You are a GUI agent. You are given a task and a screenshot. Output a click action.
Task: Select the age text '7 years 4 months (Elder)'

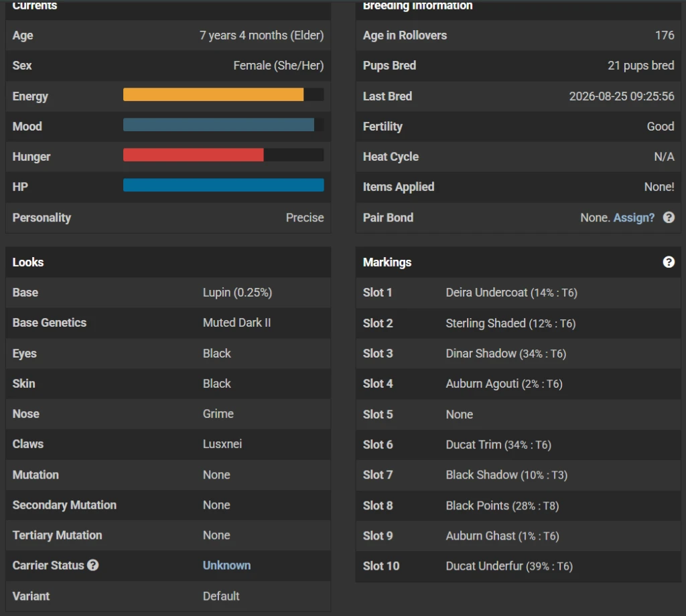pos(262,35)
